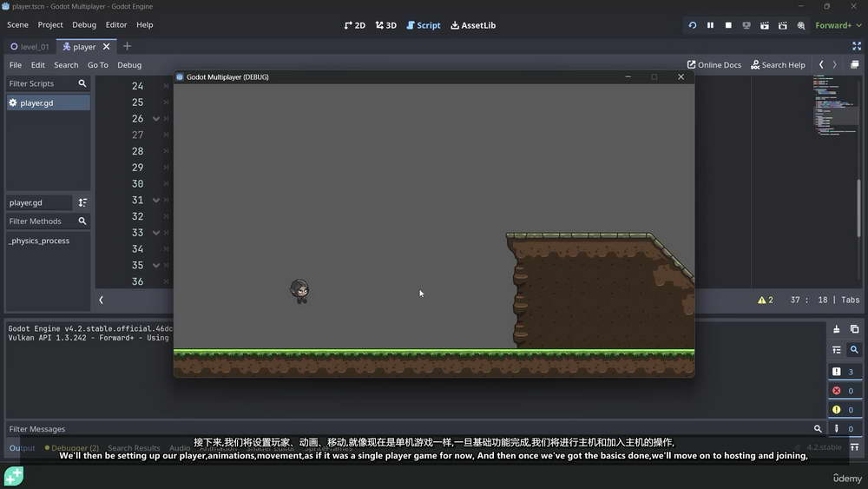The width and height of the screenshot is (868, 489).
Task: Click Search Help button
Action: (x=778, y=65)
